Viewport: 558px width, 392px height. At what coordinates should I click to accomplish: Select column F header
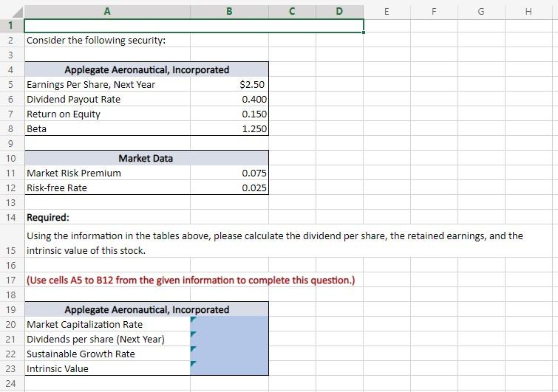434,11
